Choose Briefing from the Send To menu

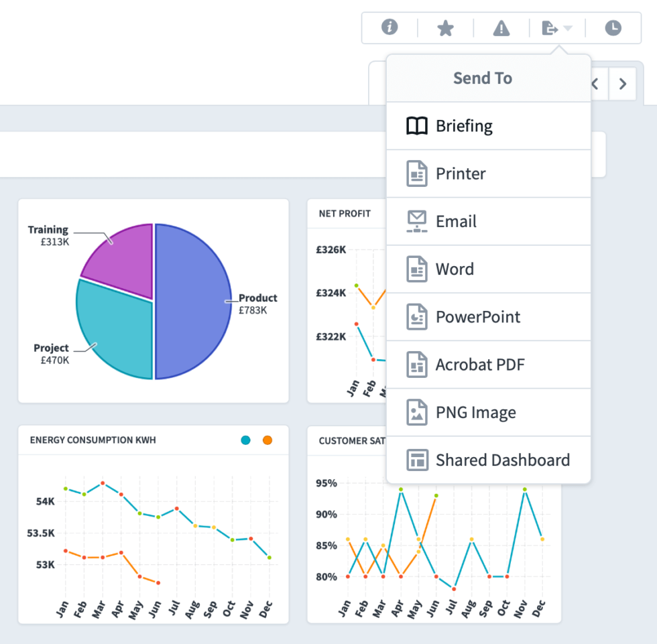click(x=464, y=125)
